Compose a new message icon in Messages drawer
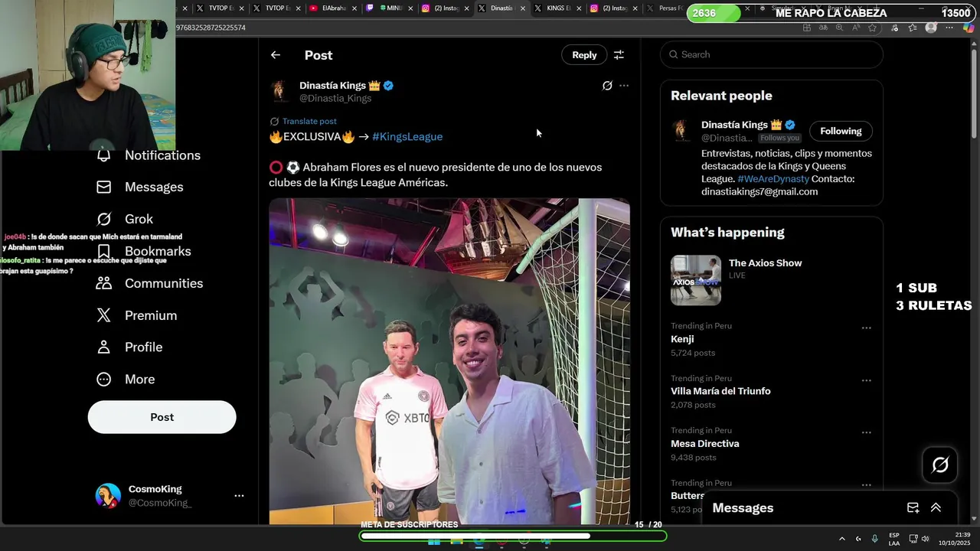 pos(913,507)
